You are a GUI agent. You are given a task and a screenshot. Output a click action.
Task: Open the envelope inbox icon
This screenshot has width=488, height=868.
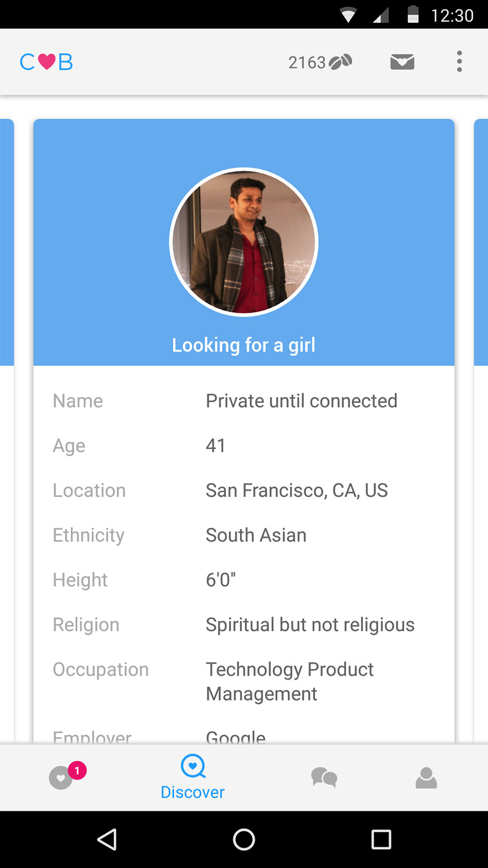click(x=402, y=62)
